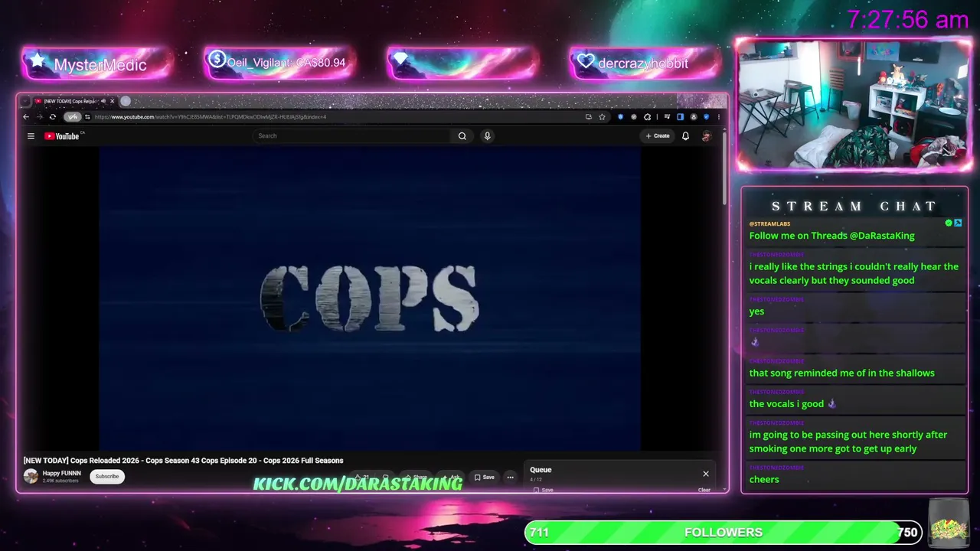The width and height of the screenshot is (980, 551).
Task: Click the COPS video player
Action: 370,298
